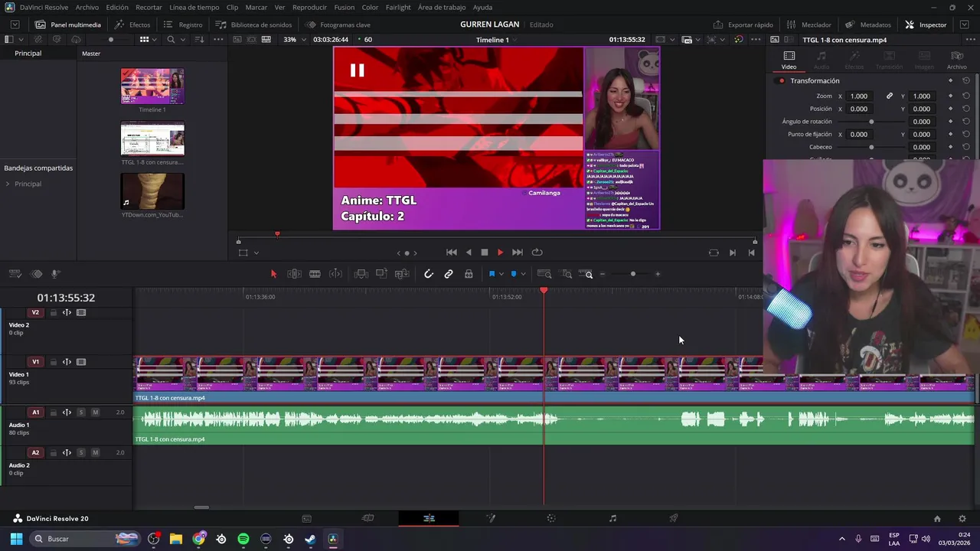Image resolution: width=980 pixels, height=551 pixels.
Task: Click zoom out minus icon
Action: tap(603, 274)
